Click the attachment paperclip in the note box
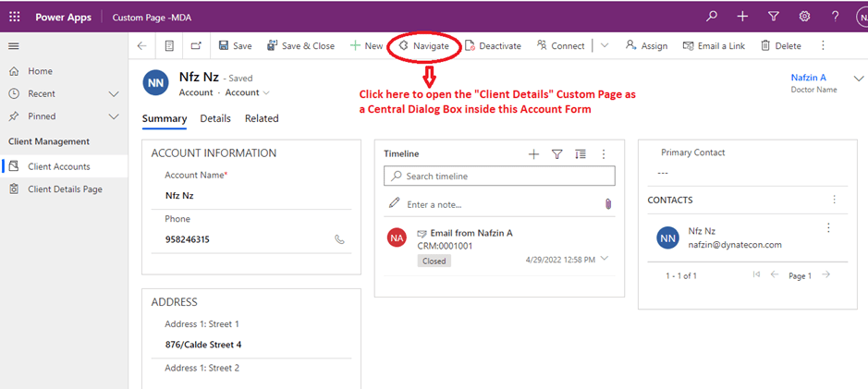Viewport: 868px width, 389px height. [x=608, y=204]
